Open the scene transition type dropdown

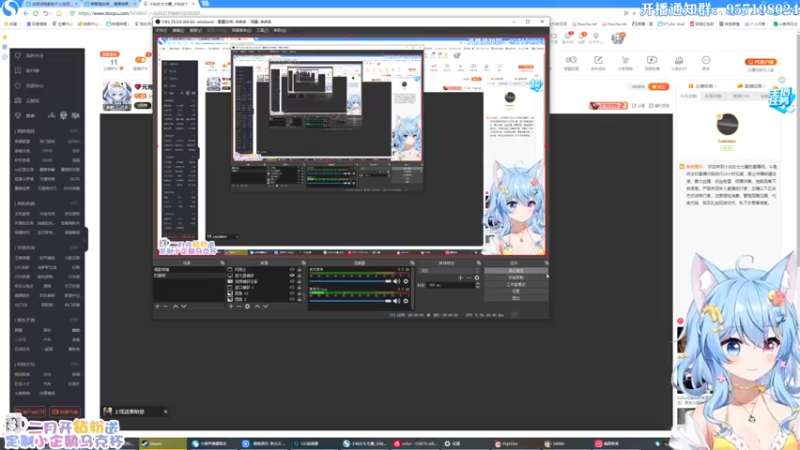(x=449, y=270)
